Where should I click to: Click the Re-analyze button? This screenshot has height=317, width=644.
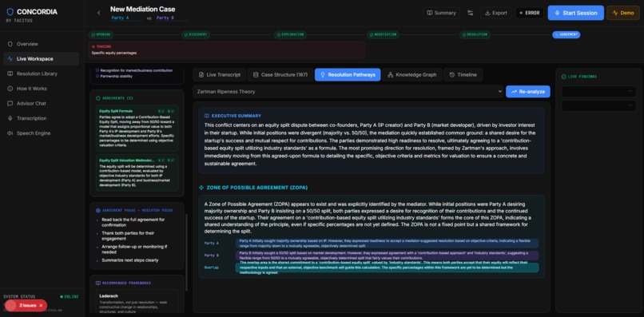tap(528, 92)
